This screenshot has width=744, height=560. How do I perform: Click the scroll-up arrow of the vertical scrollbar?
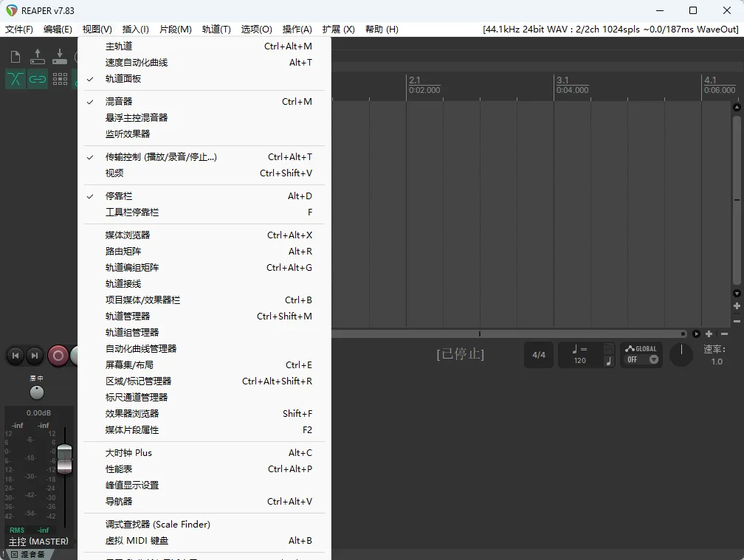click(x=737, y=108)
